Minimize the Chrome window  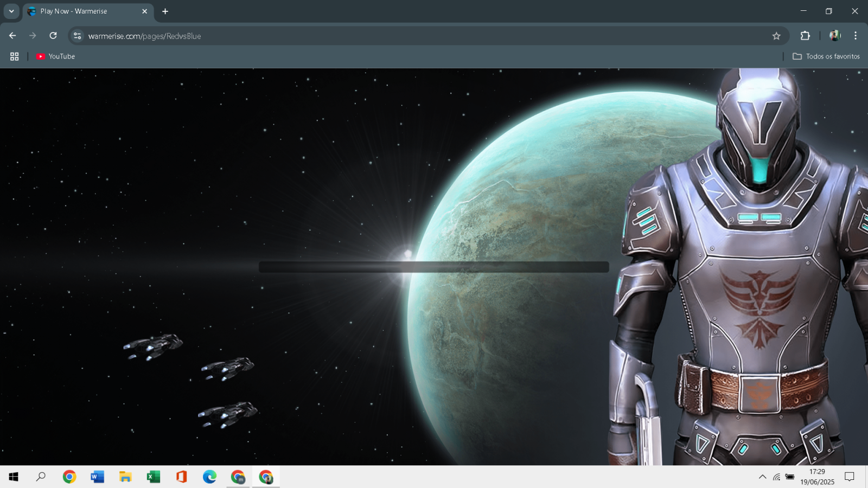click(x=803, y=11)
